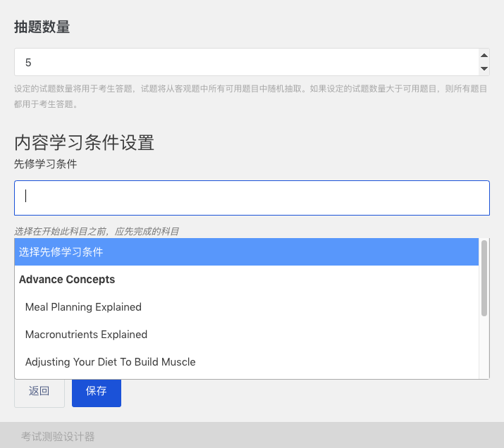
Task: Click the Advance Concepts group header
Action: point(67,280)
